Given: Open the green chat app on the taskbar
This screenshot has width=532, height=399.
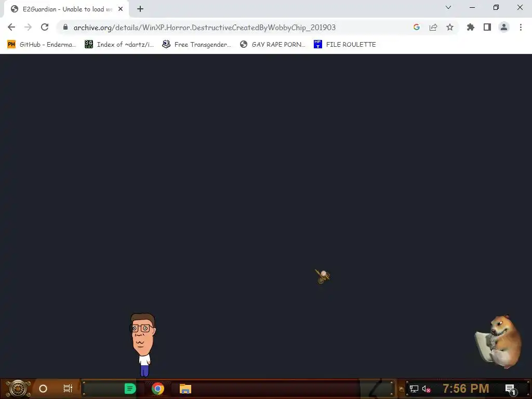Looking at the screenshot, I should click(x=130, y=389).
